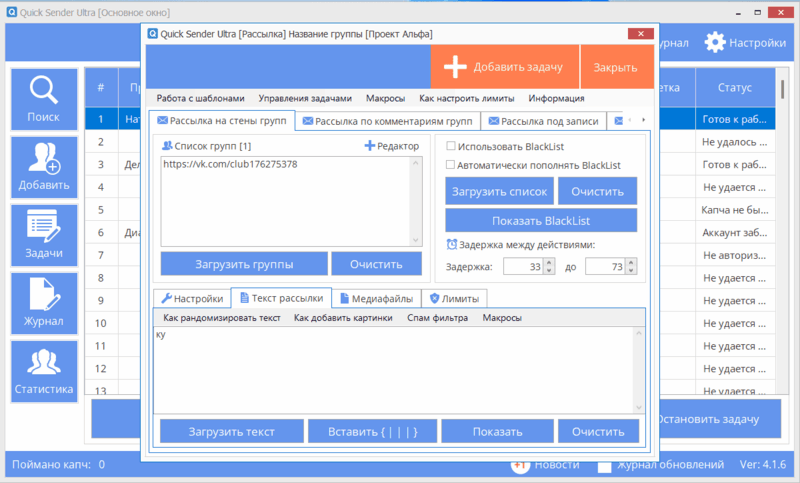
Task: Click into the message text area
Action: tap(393, 370)
